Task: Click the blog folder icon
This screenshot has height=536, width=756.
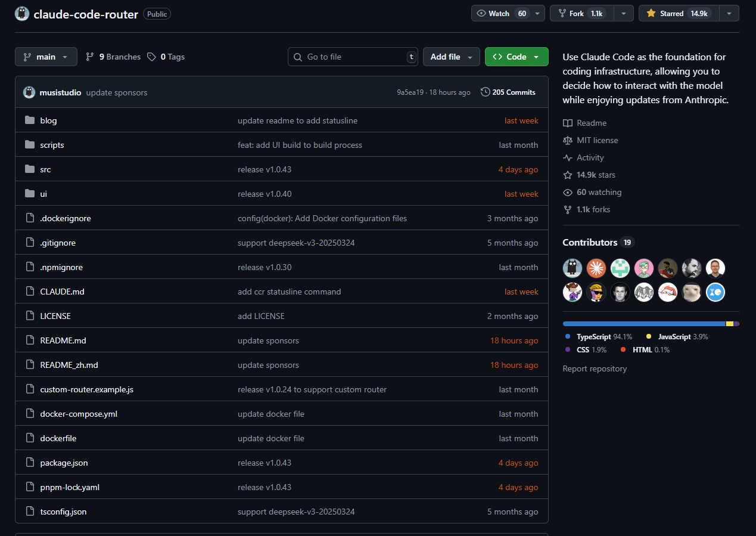Action: tap(30, 120)
